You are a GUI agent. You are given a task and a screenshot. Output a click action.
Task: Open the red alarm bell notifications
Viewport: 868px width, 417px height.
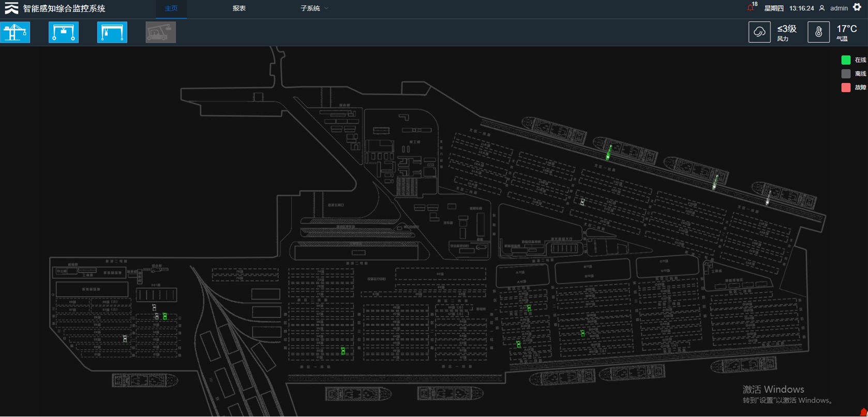click(x=751, y=8)
